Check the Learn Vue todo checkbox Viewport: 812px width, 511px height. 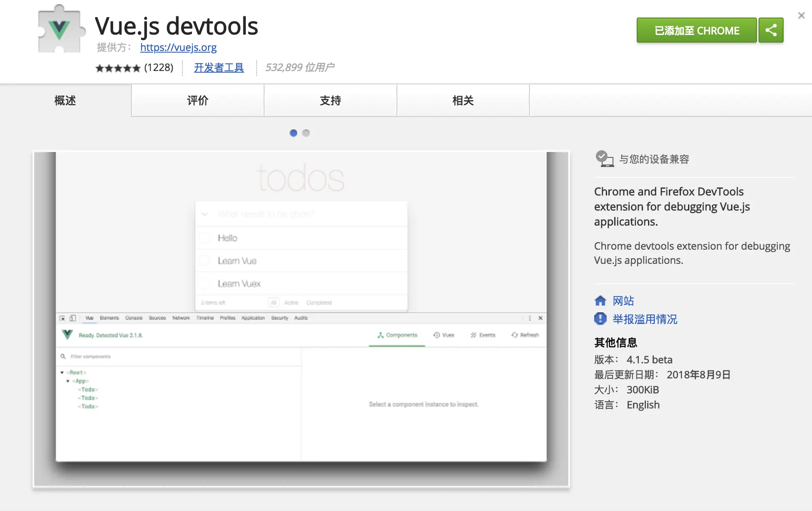point(204,261)
